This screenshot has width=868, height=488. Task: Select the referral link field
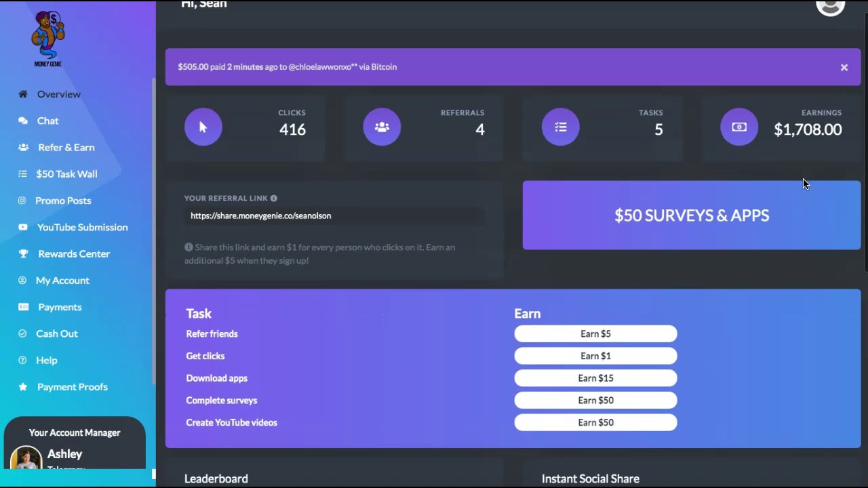(334, 216)
